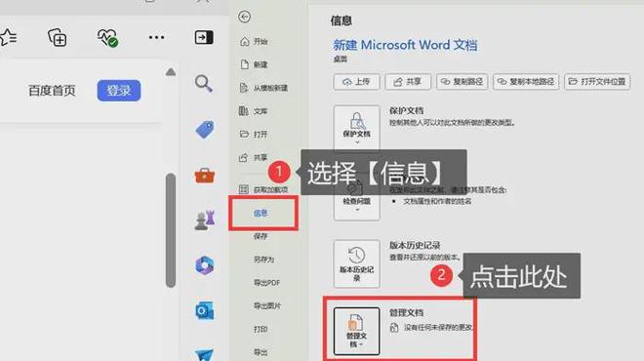Viewport: 644px width, 361px height.
Task: Open the blue shopping tag sidebar icon
Action: click(x=205, y=130)
